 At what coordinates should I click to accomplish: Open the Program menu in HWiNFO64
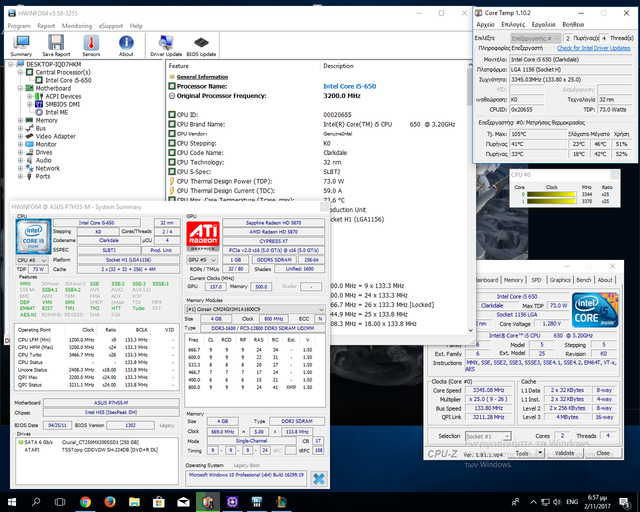[x=19, y=26]
